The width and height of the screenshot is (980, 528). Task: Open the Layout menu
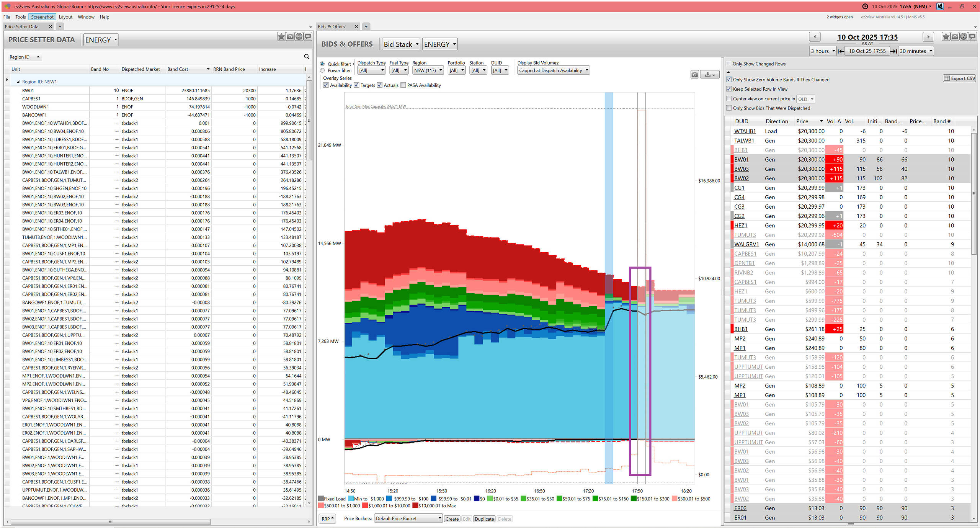point(65,17)
